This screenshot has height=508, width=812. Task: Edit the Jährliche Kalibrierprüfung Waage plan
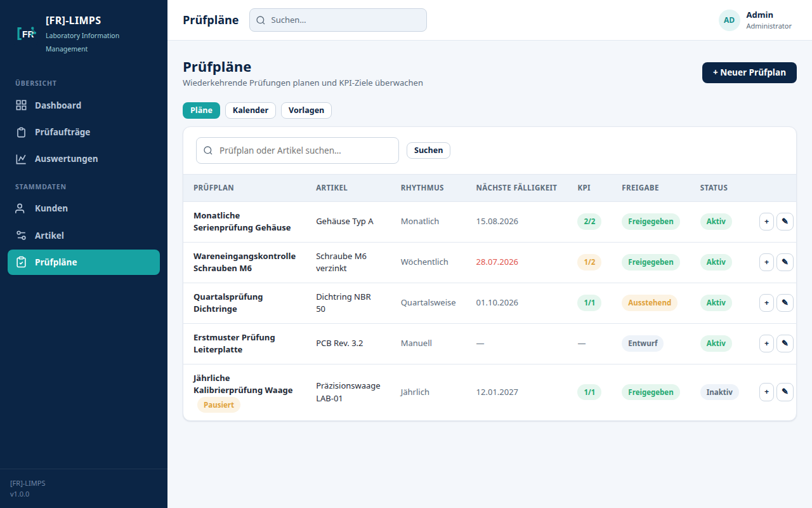pos(785,392)
